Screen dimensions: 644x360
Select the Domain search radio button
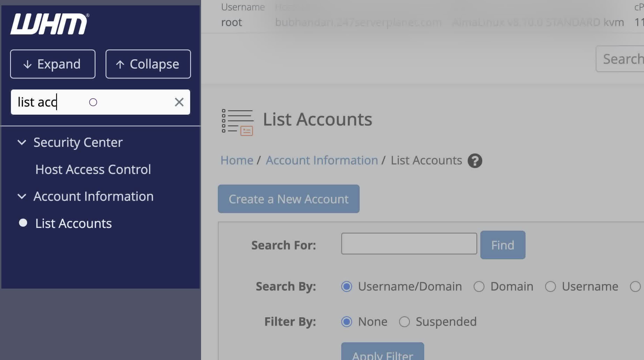point(479,286)
